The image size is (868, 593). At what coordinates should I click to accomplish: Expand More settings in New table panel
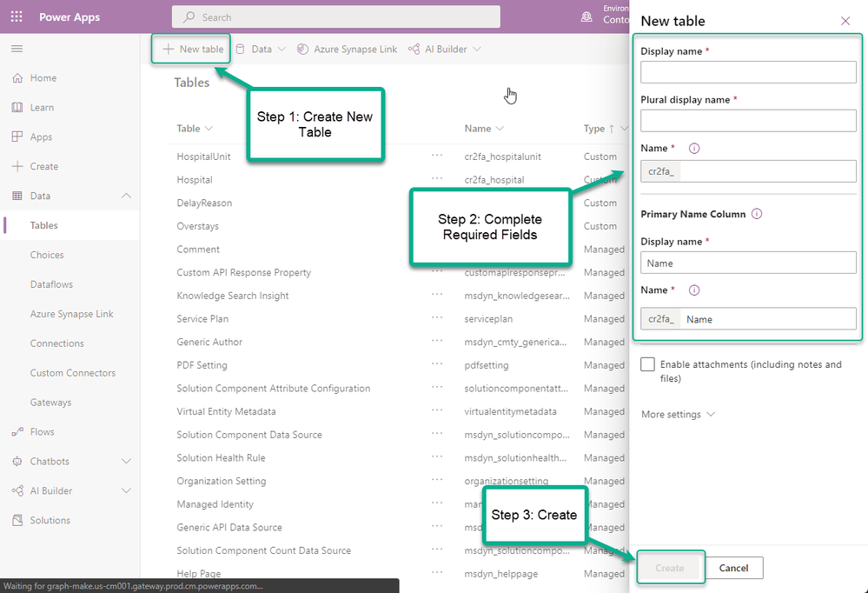click(678, 415)
